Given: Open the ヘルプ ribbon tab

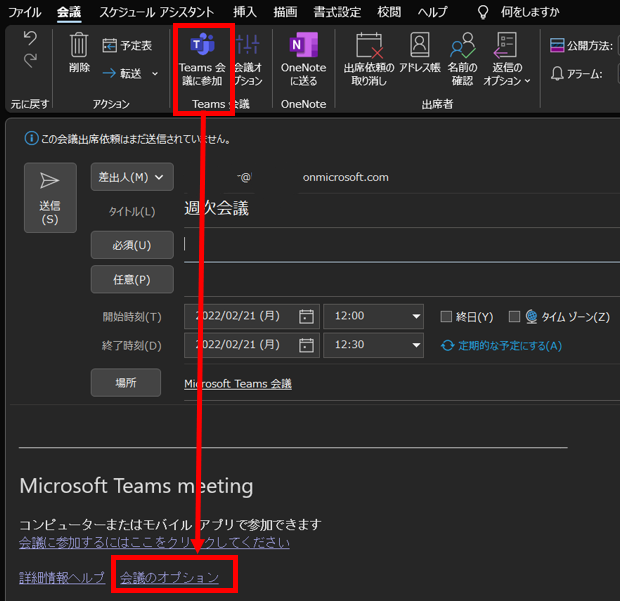Looking at the screenshot, I should coord(433,12).
